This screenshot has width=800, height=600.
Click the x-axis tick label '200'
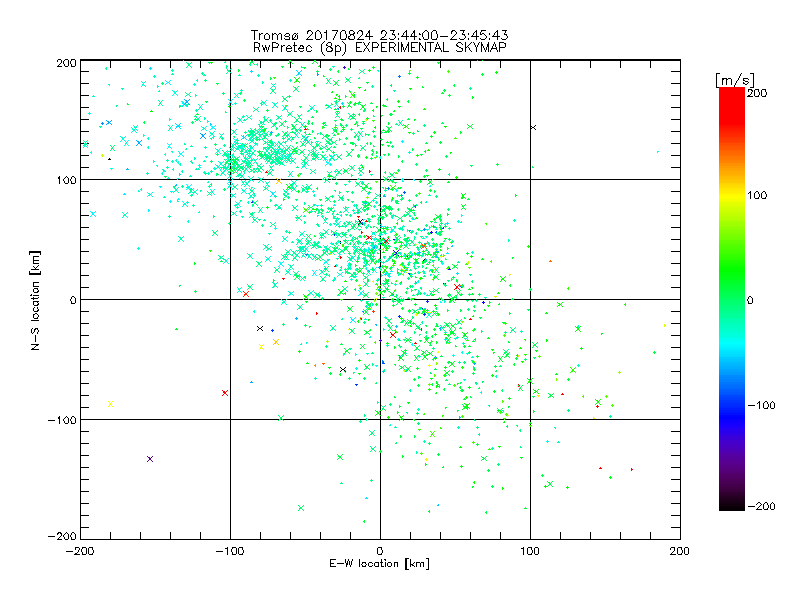(680, 551)
